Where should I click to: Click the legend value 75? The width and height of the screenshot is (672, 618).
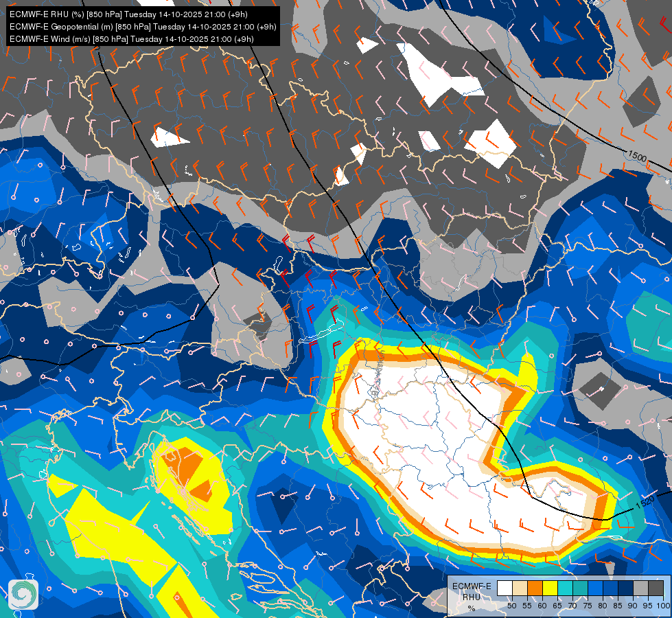click(x=588, y=606)
